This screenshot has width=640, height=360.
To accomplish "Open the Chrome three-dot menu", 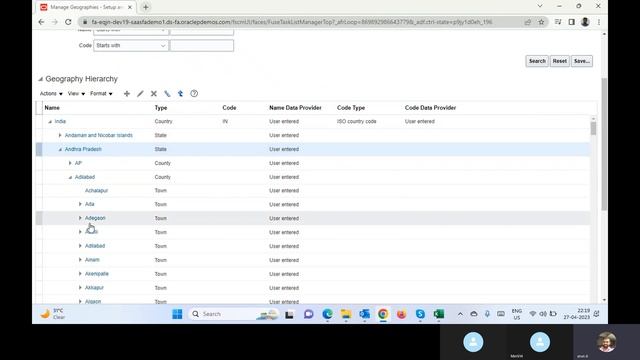I will (x=599, y=22).
